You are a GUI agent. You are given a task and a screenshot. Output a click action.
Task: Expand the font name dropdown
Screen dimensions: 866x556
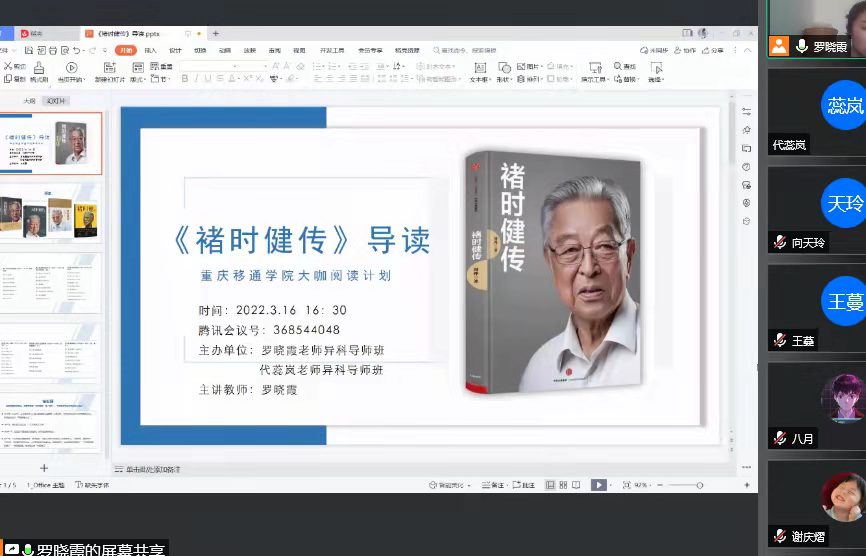[264, 67]
